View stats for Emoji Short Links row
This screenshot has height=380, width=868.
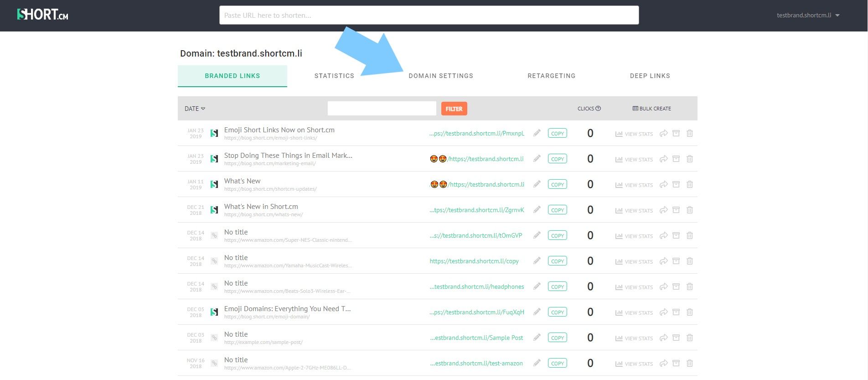point(634,134)
